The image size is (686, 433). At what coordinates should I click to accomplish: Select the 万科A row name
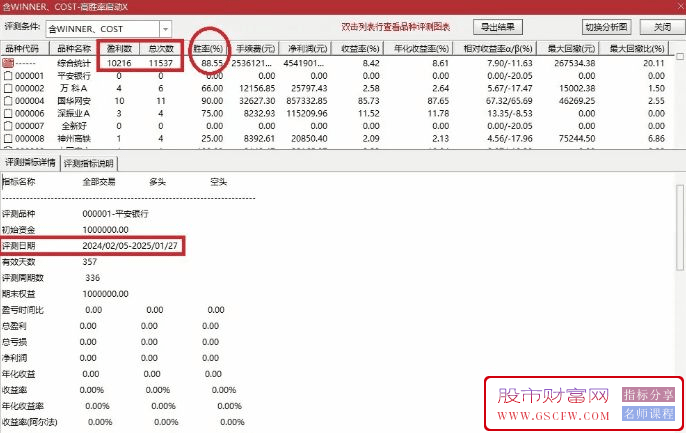pos(74,88)
